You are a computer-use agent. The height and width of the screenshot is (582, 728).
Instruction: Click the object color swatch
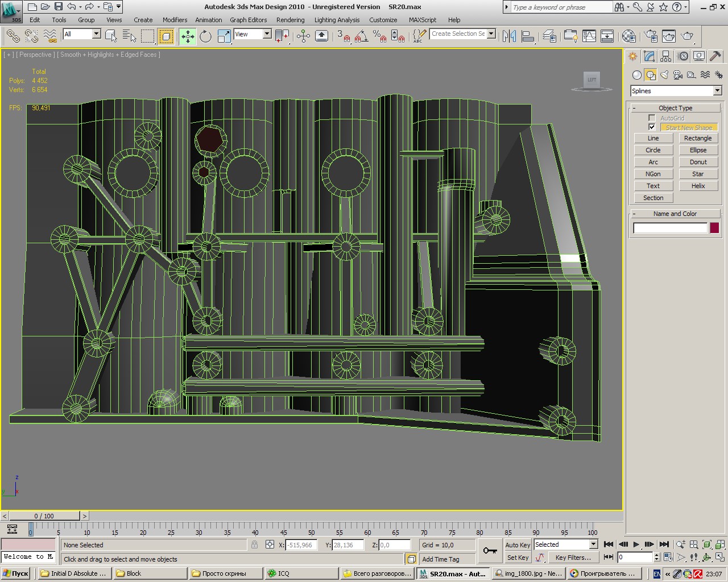(x=714, y=228)
